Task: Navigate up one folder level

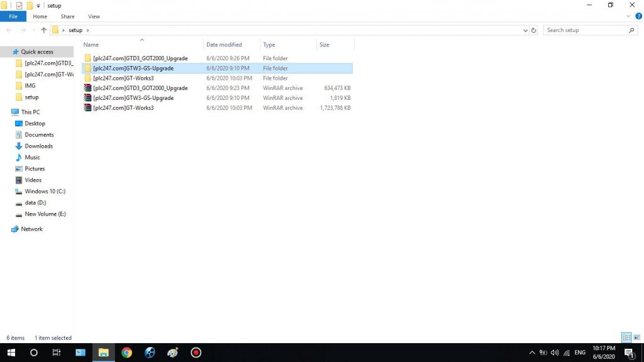Action: (x=43, y=30)
